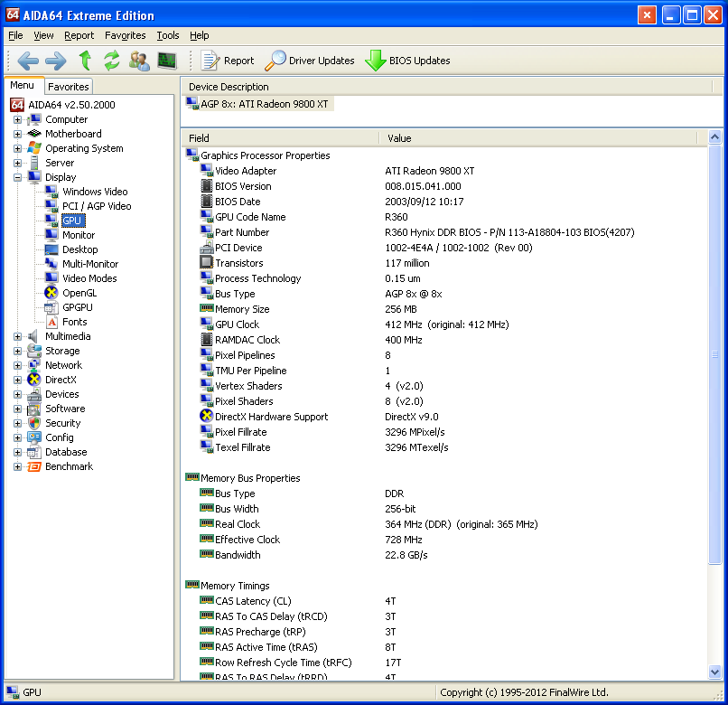The image size is (728, 705).
Task: Expand the Benchmark tree node
Action: (x=18, y=467)
